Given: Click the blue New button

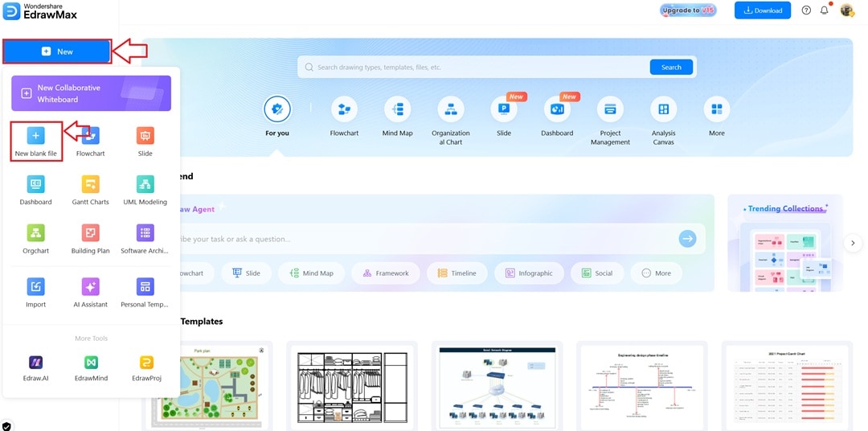Looking at the screenshot, I should pyautogui.click(x=57, y=51).
